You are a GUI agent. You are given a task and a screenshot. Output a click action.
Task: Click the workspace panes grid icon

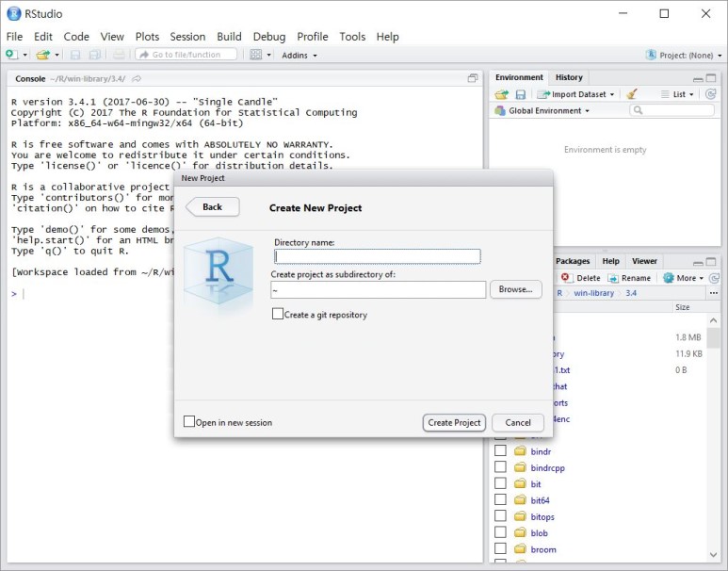256,55
